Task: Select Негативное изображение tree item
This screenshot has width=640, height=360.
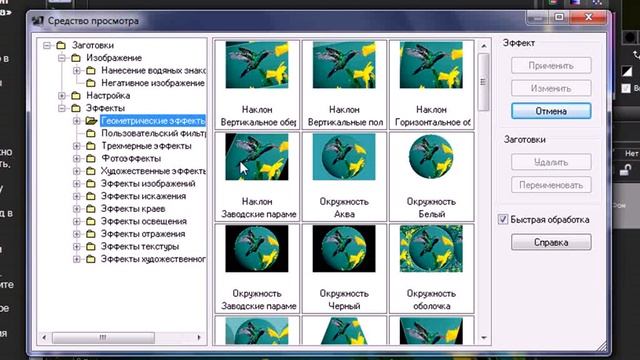Action: pos(153,83)
